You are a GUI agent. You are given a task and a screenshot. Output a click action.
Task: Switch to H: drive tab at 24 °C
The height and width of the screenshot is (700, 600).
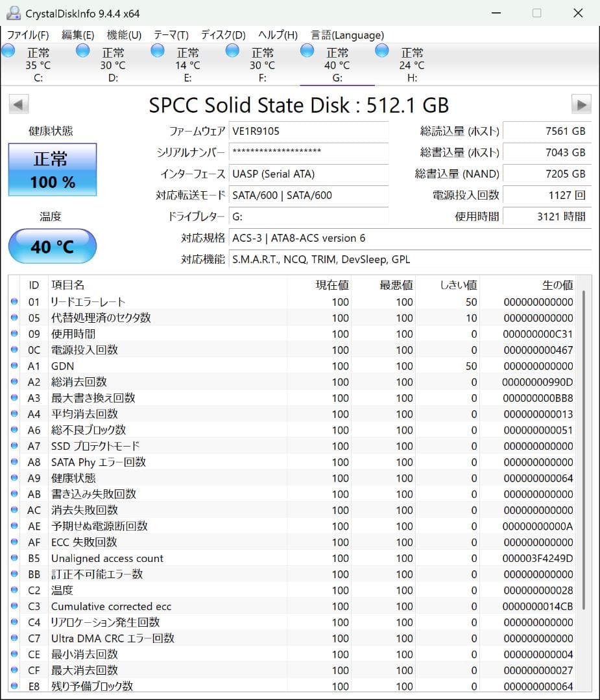point(412,65)
